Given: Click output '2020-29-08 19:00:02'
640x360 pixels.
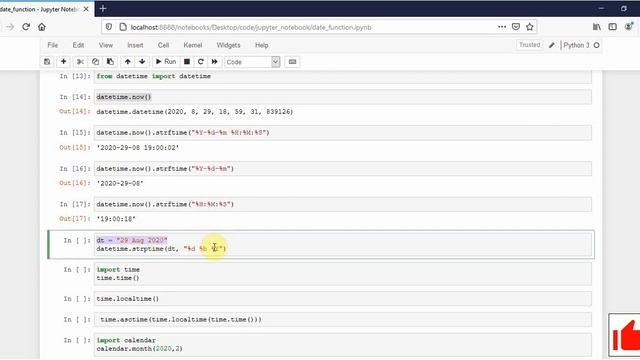Looking at the screenshot, I should click(x=138, y=148).
